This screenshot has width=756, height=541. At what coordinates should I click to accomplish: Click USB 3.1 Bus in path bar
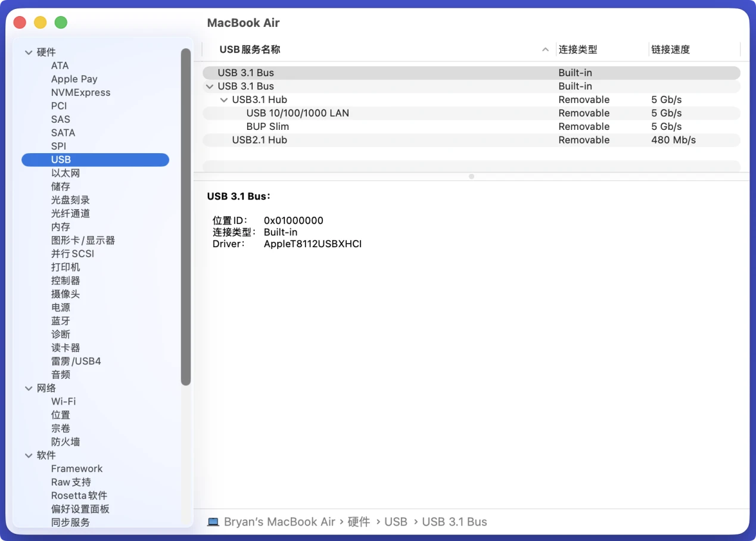(455, 522)
